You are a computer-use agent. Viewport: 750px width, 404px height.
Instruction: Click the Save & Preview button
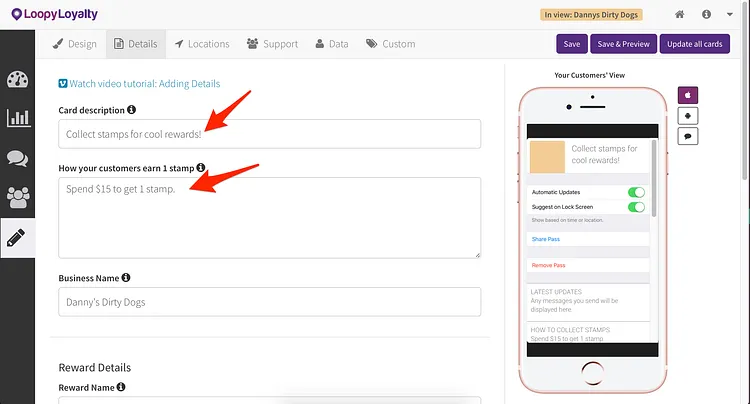pos(623,44)
